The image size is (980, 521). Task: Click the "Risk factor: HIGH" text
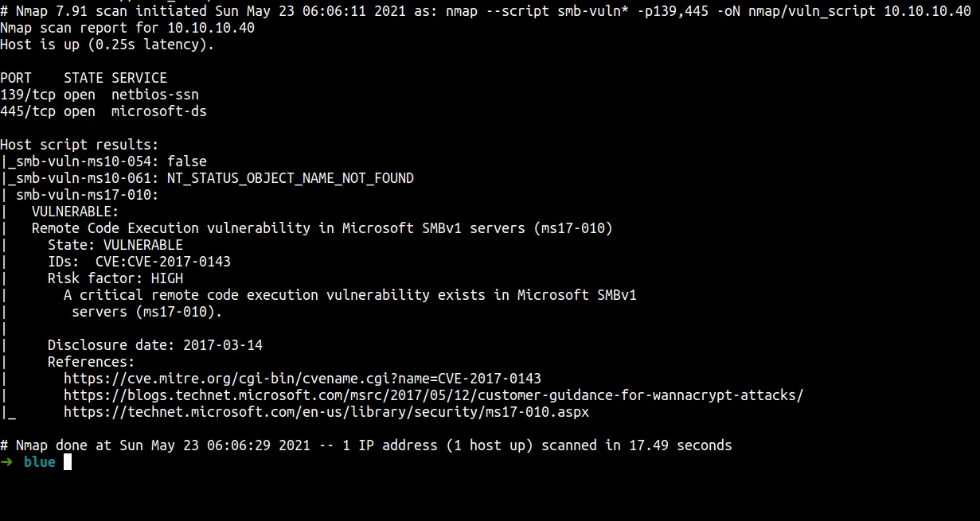click(115, 278)
